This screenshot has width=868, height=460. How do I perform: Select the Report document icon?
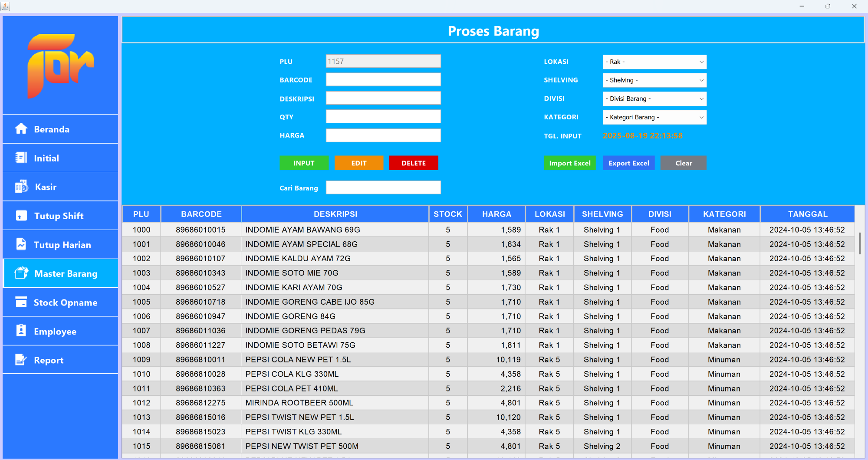[x=21, y=360]
